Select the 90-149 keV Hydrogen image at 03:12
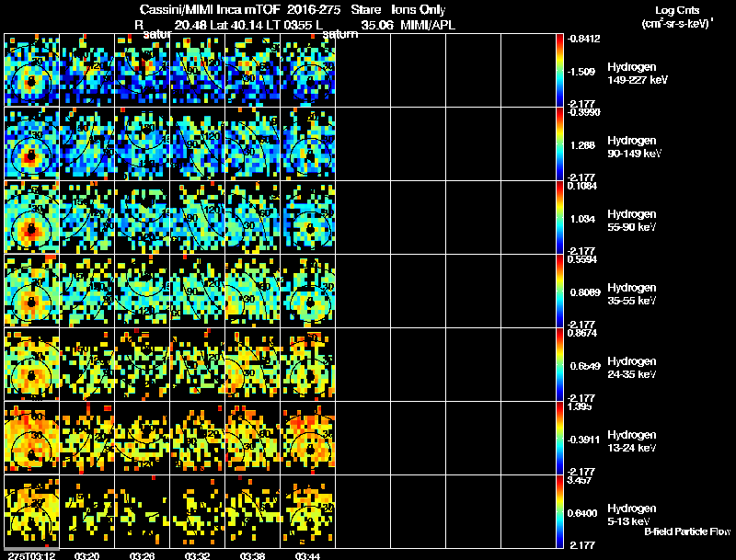The width and height of the screenshot is (736, 560). 32,144
